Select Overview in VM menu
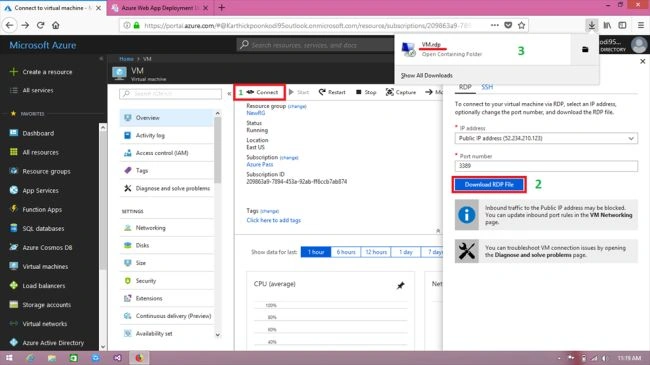 click(x=167, y=118)
